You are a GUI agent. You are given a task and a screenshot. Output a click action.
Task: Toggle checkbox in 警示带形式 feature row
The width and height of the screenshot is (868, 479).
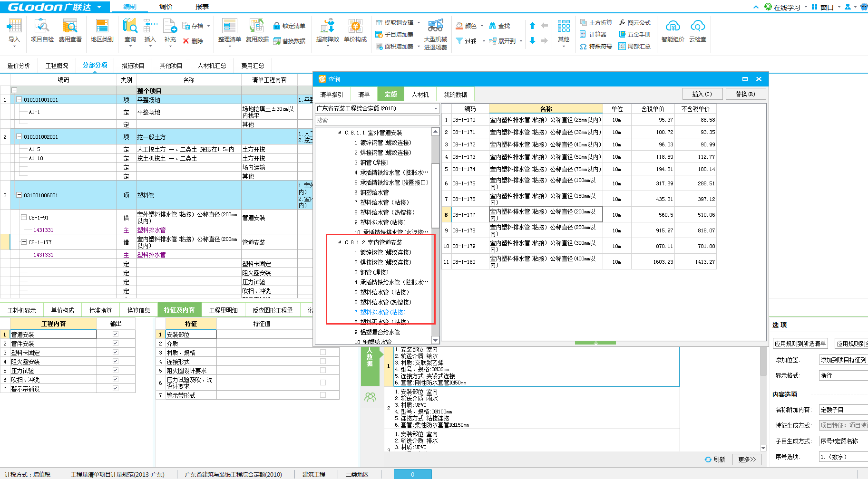pyautogui.click(x=323, y=395)
